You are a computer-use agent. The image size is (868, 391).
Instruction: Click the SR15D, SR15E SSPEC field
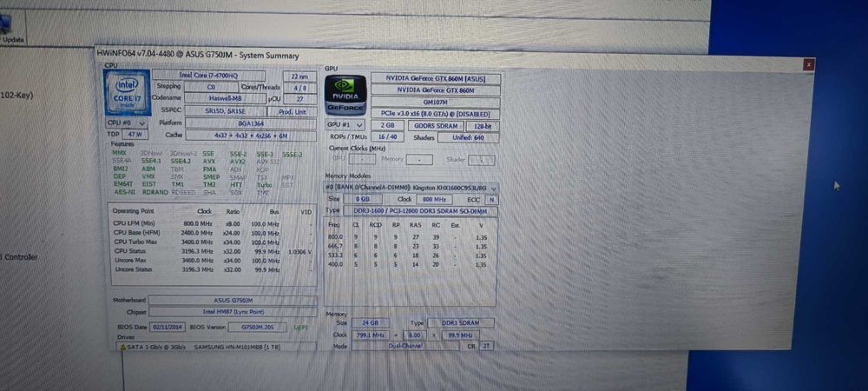point(226,110)
